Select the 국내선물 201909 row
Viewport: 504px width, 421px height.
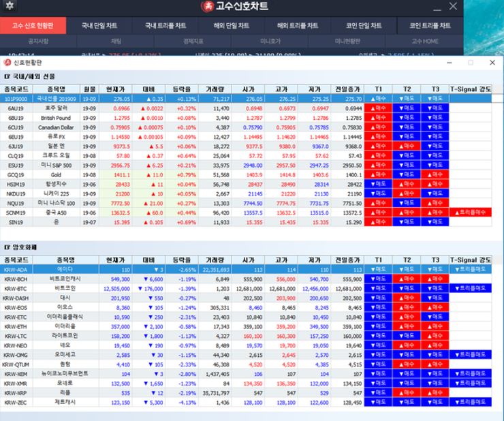(246, 99)
